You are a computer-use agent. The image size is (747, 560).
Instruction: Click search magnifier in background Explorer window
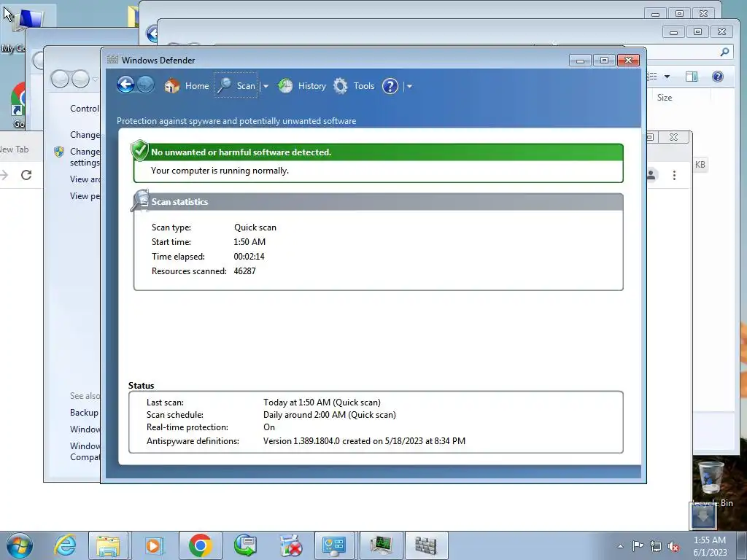pos(724,52)
